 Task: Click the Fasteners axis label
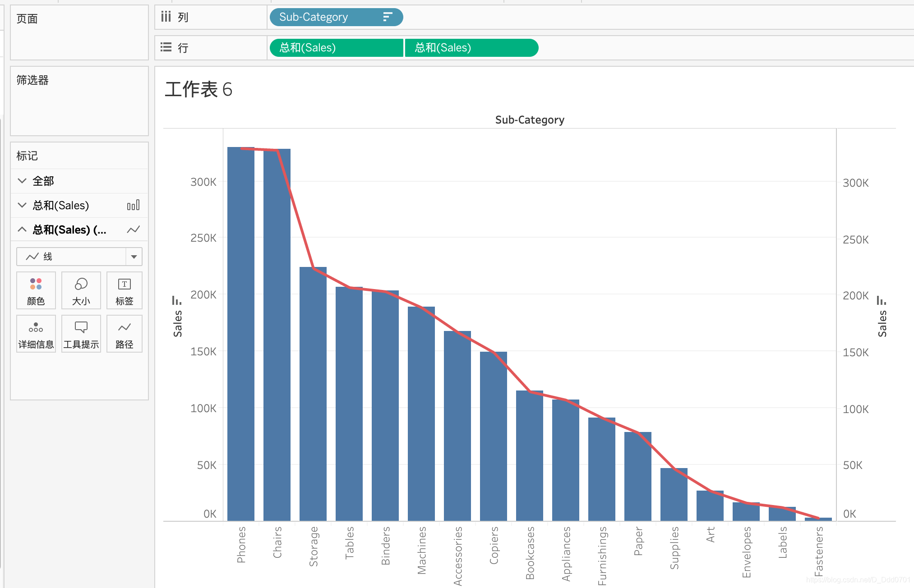819,551
